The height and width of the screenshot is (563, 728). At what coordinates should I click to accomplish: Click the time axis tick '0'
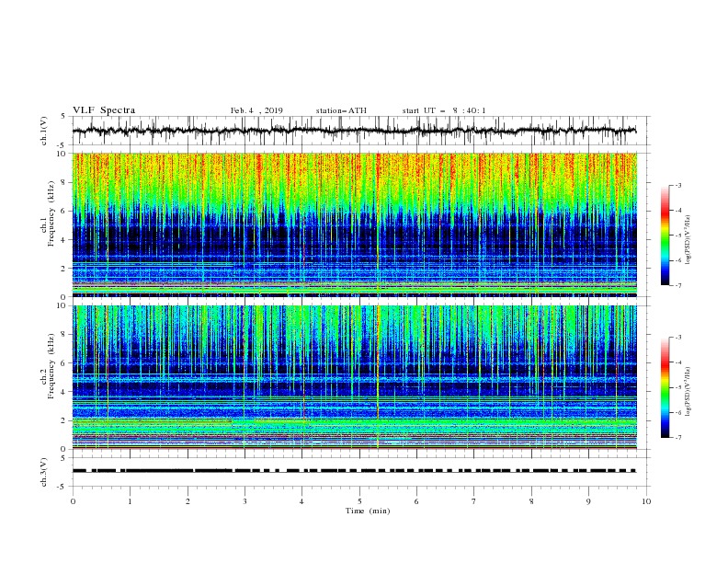pos(73,501)
